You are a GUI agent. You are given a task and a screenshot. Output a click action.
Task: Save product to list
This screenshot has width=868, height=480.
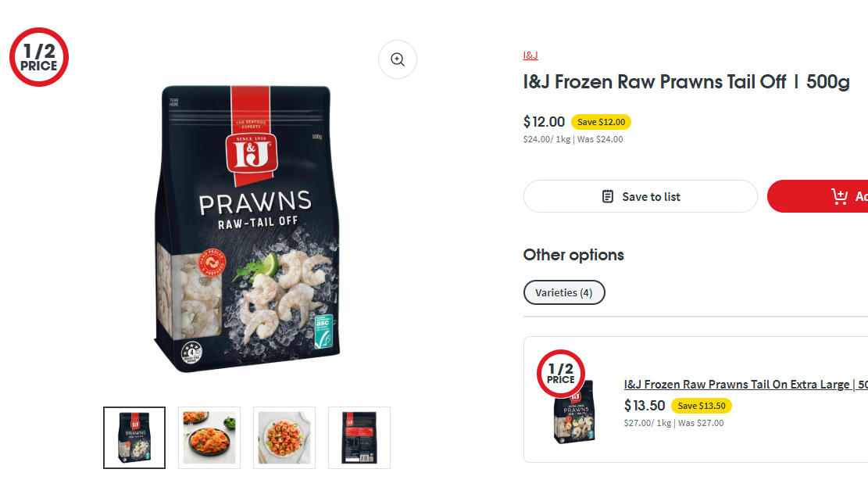click(x=640, y=196)
